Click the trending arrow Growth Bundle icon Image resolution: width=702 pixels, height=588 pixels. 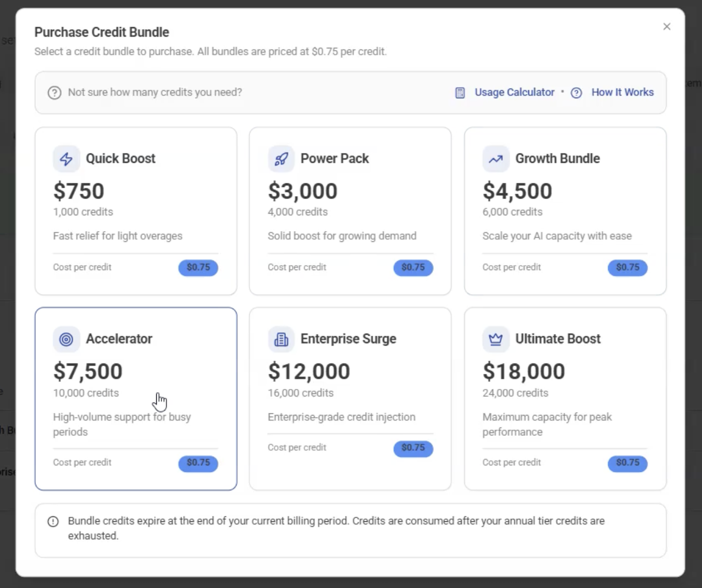click(x=495, y=159)
